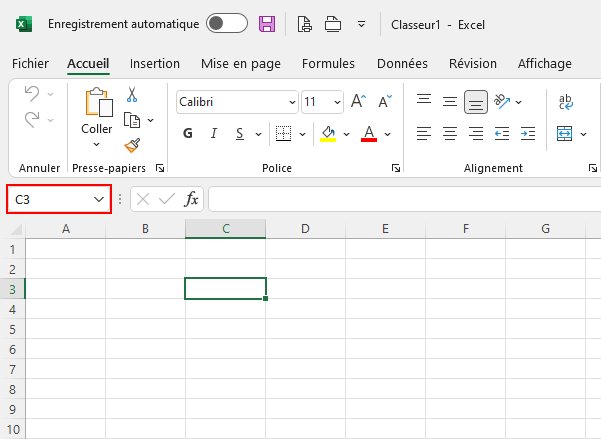Apply red font color A
This screenshot has width=601, height=439.
point(369,134)
